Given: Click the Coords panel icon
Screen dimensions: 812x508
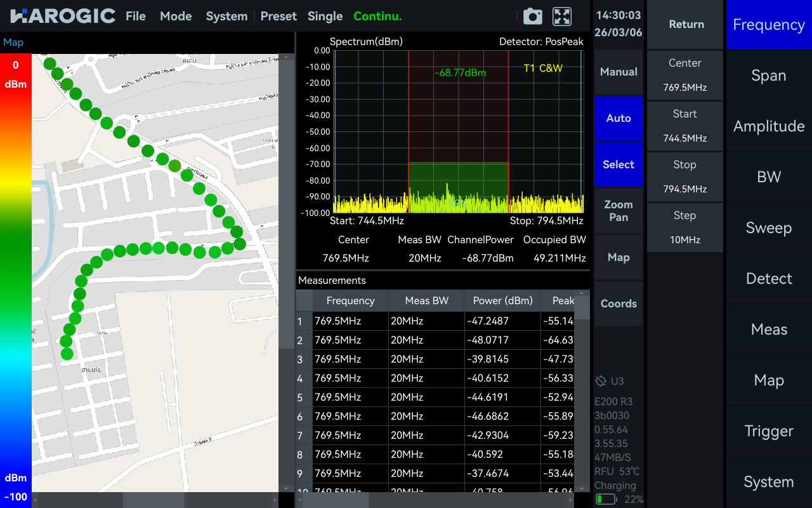Looking at the screenshot, I should coord(618,304).
